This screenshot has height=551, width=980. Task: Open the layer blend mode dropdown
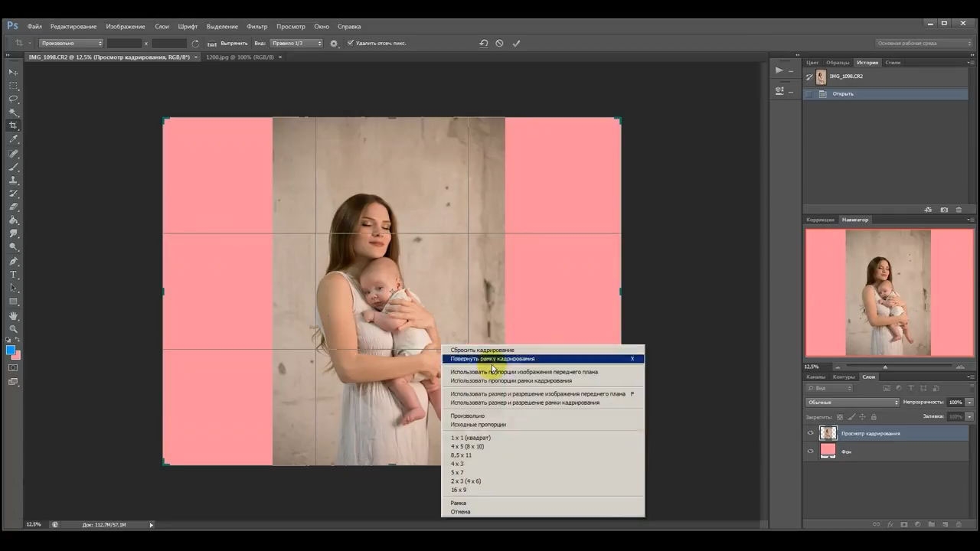[x=853, y=403]
